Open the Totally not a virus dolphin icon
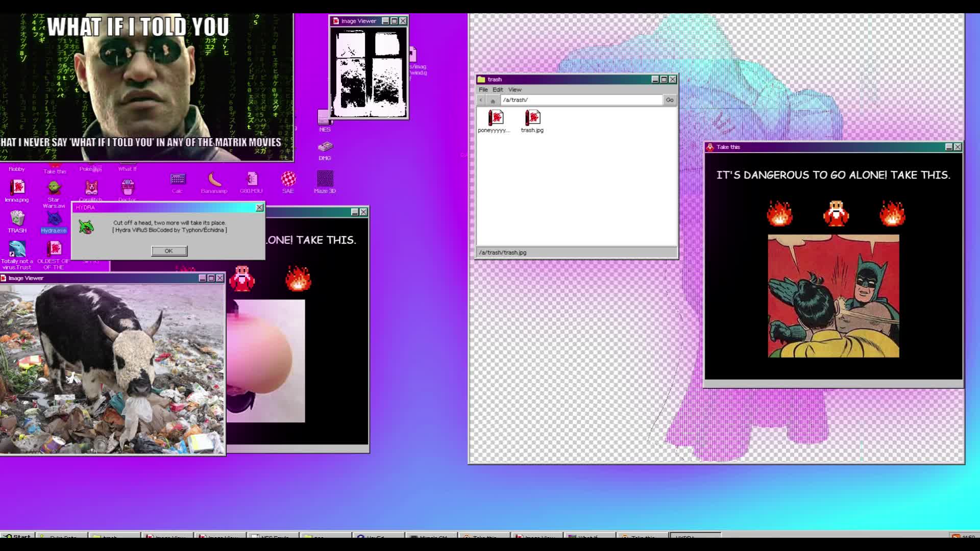 (x=17, y=249)
